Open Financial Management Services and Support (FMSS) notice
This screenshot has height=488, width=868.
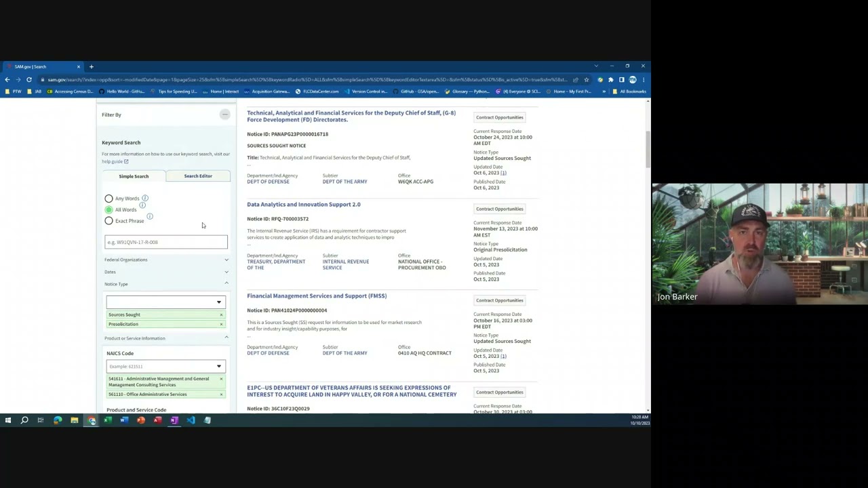coord(317,296)
